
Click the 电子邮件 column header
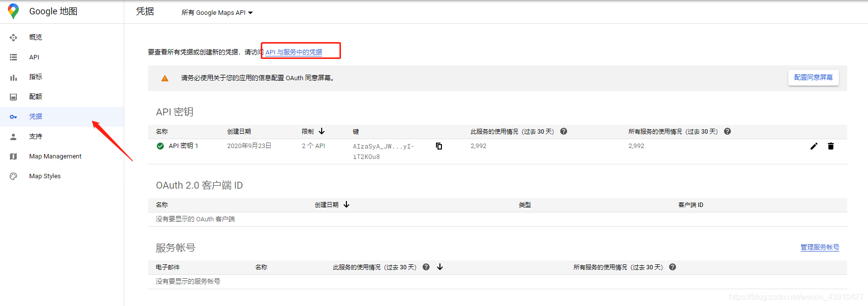click(168, 267)
